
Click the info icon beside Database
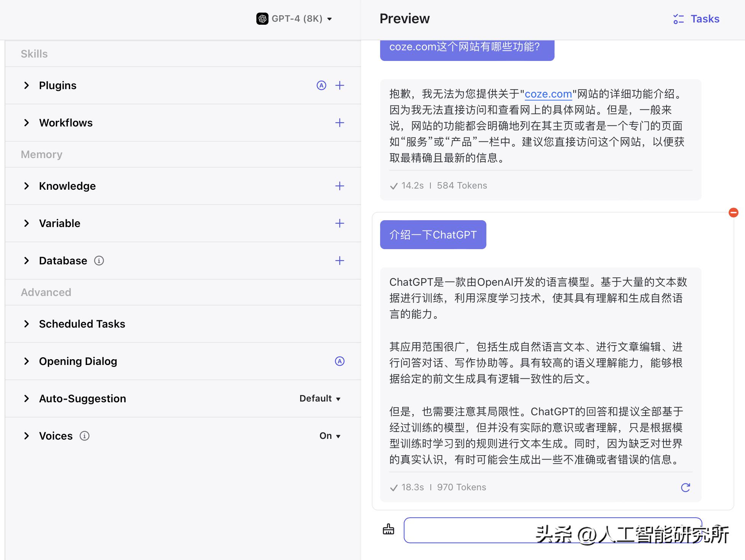(x=99, y=261)
